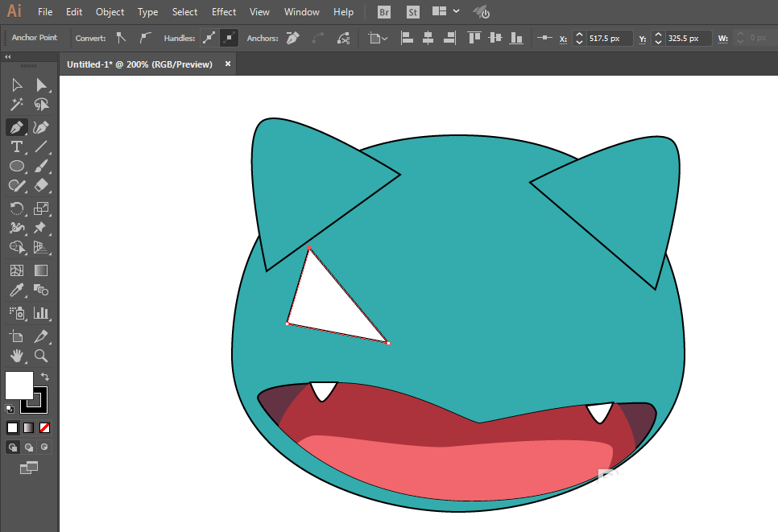The width and height of the screenshot is (778, 532).
Task: Switch to the Hand tool
Action: [16, 355]
